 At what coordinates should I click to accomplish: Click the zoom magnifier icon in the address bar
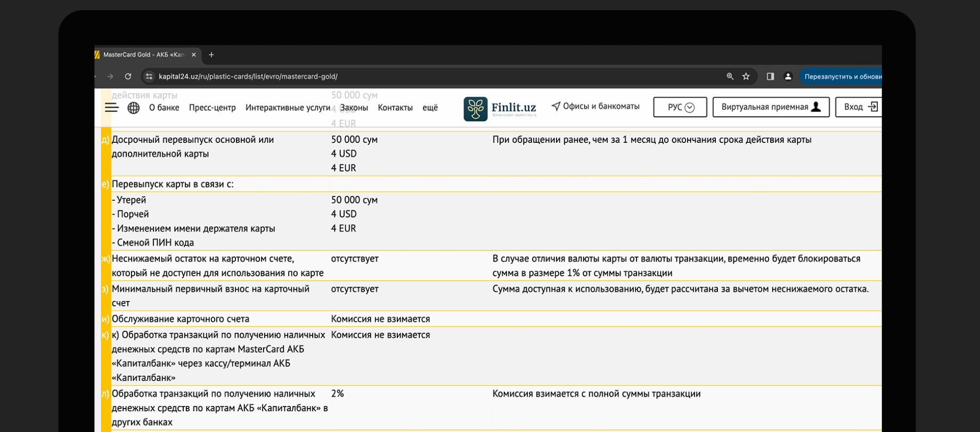[730, 77]
